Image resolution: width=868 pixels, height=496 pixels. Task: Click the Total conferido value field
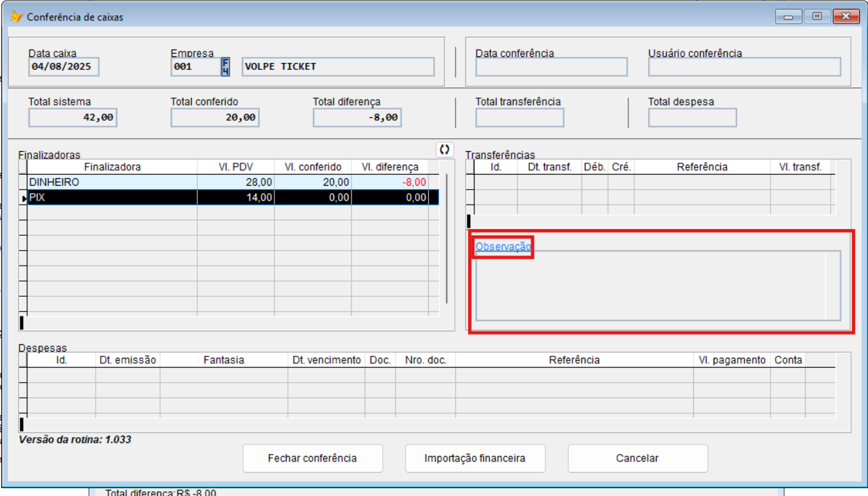(x=215, y=118)
